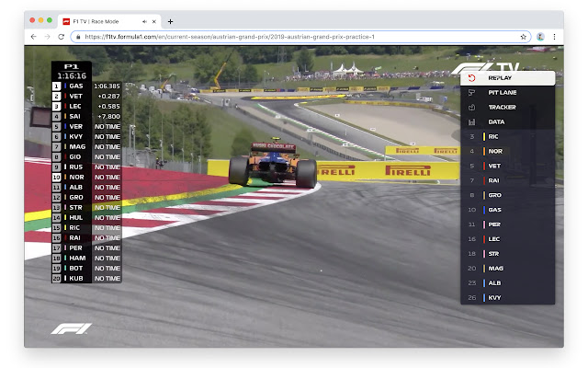This screenshot has height=368, width=588.
Task: Switch to driver 5 VET onboard
Action: click(508, 166)
